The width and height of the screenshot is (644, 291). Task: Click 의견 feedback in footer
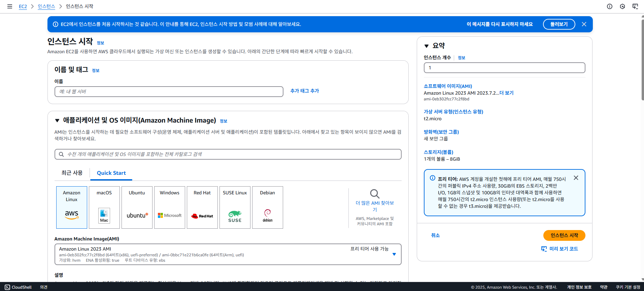click(x=44, y=287)
